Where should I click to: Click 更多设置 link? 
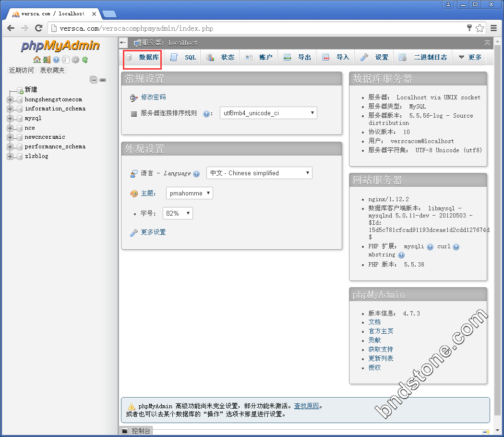(x=153, y=232)
